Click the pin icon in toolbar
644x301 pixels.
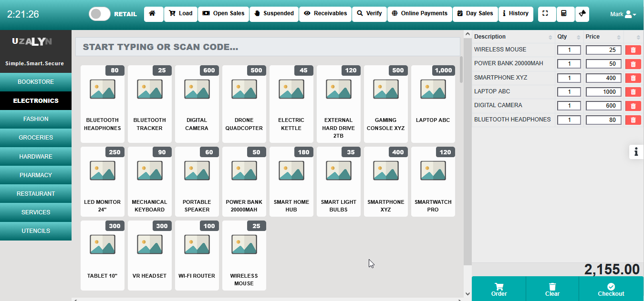[582, 14]
